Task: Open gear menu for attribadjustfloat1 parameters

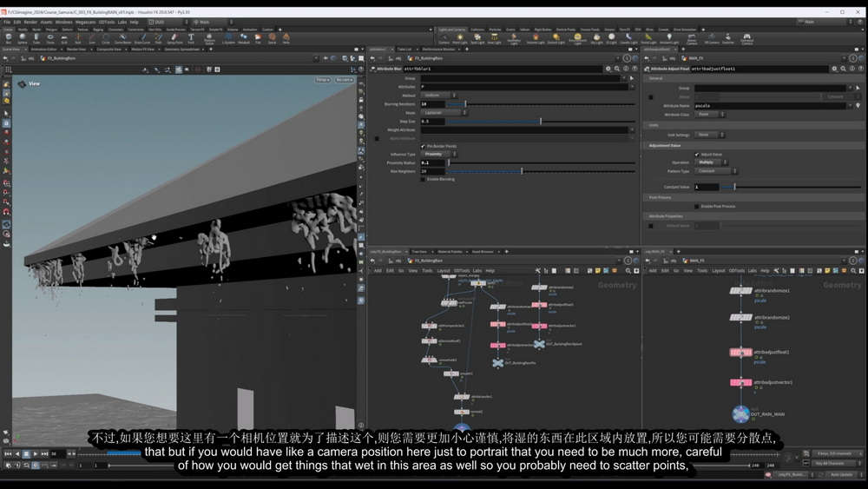Action: click(x=834, y=69)
